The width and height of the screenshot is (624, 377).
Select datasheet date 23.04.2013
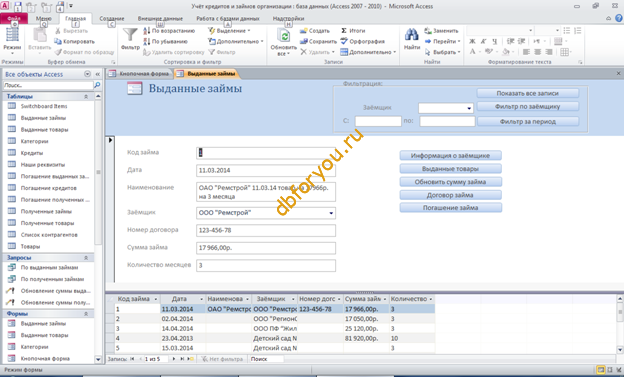(x=183, y=338)
